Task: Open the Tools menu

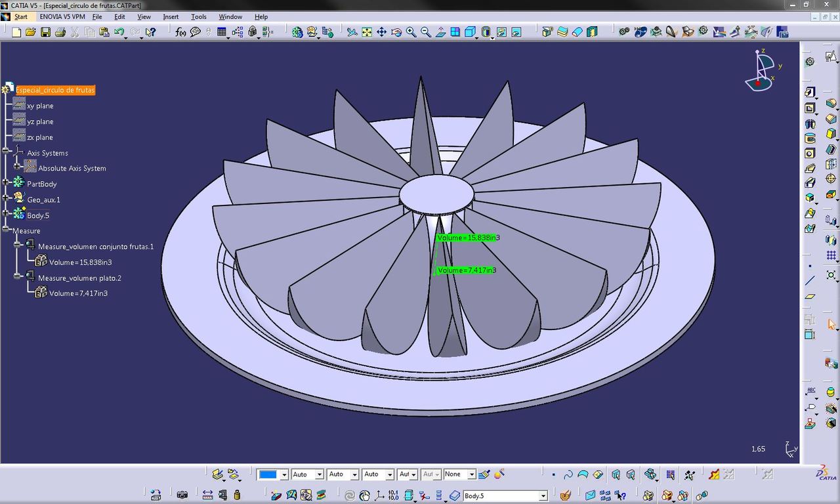Action: [x=198, y=16]
